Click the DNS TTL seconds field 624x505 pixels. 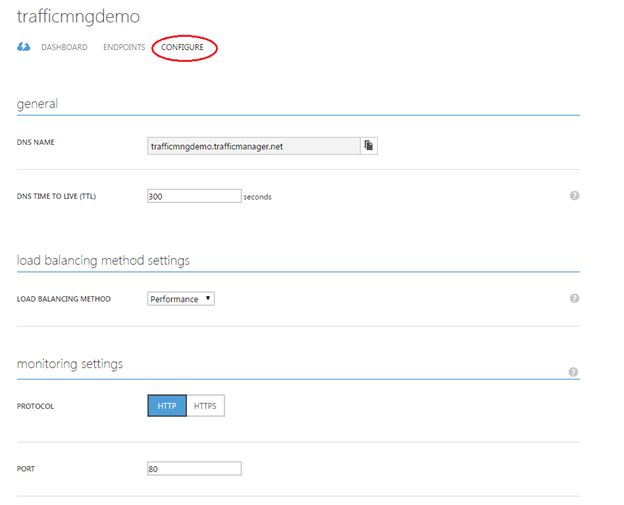tap(194, 196)
